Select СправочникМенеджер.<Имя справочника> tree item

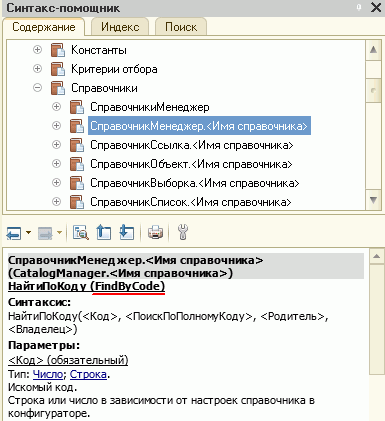click(199, 126)
